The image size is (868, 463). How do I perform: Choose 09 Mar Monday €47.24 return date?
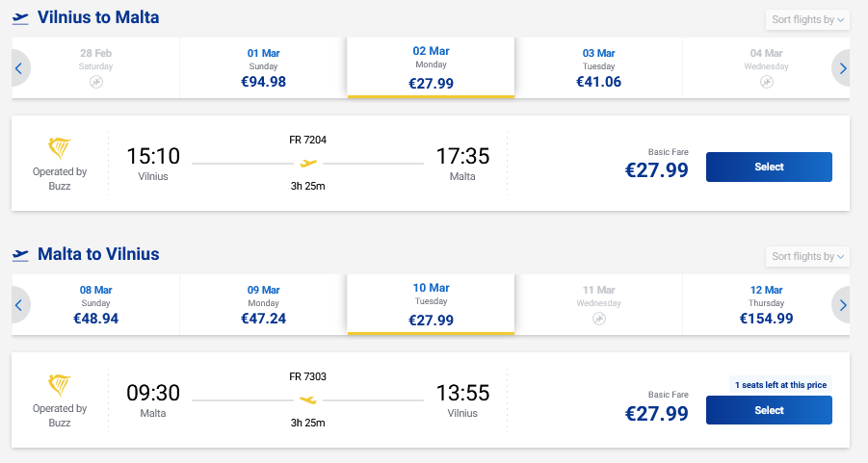coord(263,304)
